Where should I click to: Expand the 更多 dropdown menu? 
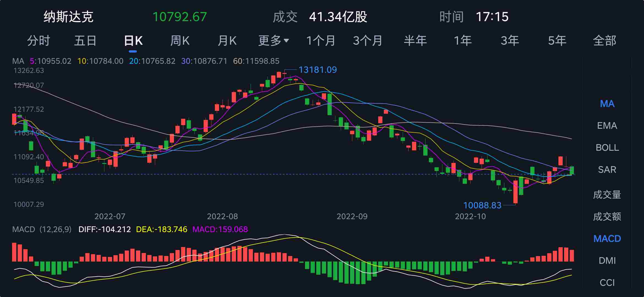pyautogui.click(x=274, y=41)
